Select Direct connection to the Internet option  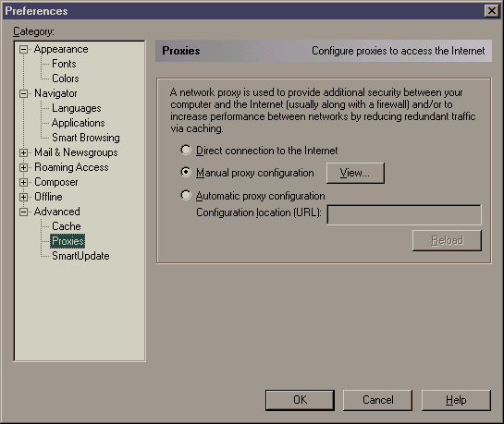(x=186, y=150)
